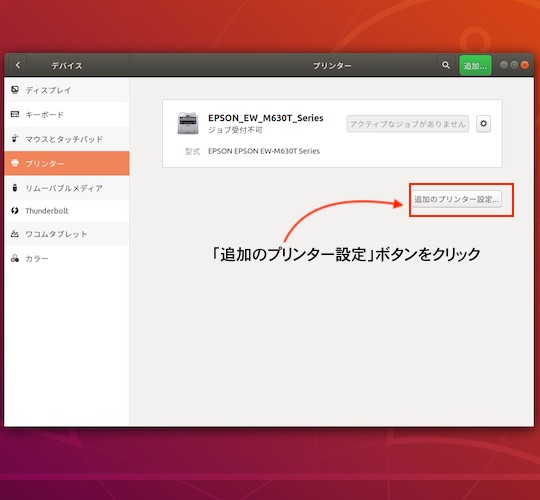Click the display monitor icon
The image size is (540, 500).
(15, 90)
